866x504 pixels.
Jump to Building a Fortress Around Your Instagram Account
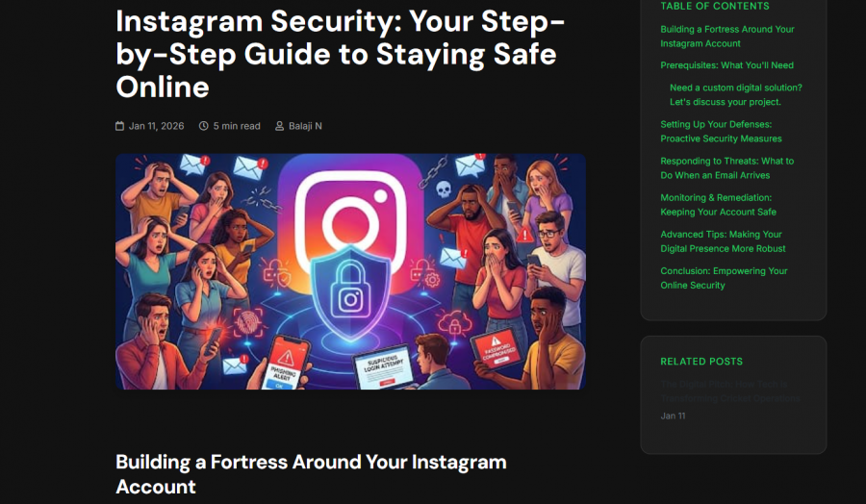click(x=726, y=37)
